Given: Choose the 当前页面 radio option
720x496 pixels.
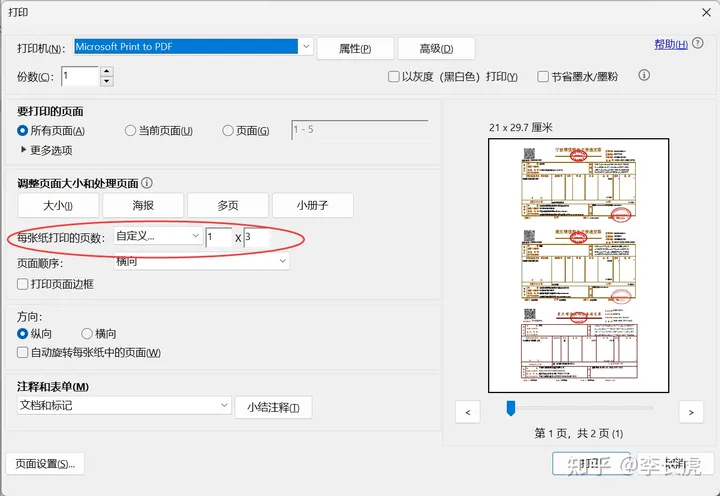Looking at the screenshot, I should click(130, 131).
